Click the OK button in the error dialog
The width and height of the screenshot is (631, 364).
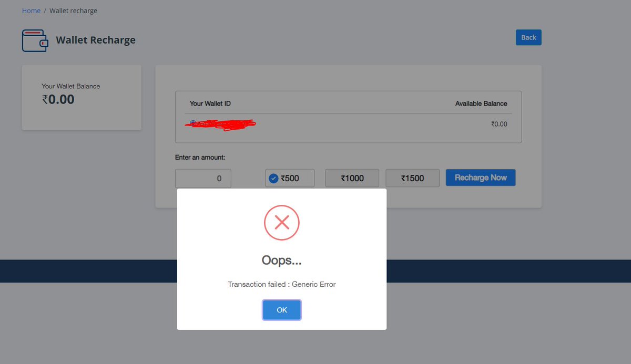tap(282, 310)
